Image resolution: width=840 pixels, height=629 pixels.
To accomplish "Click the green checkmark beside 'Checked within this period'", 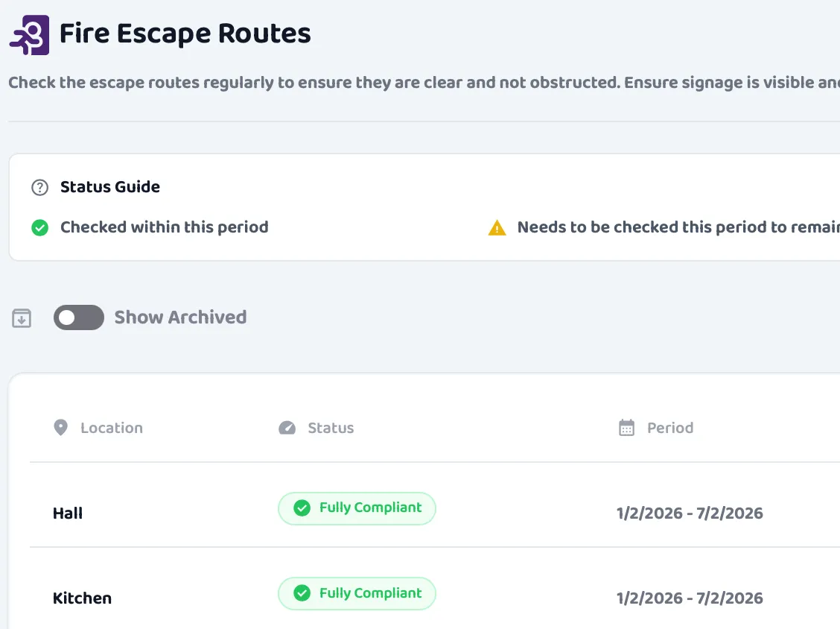I will (x=39, y=227).
